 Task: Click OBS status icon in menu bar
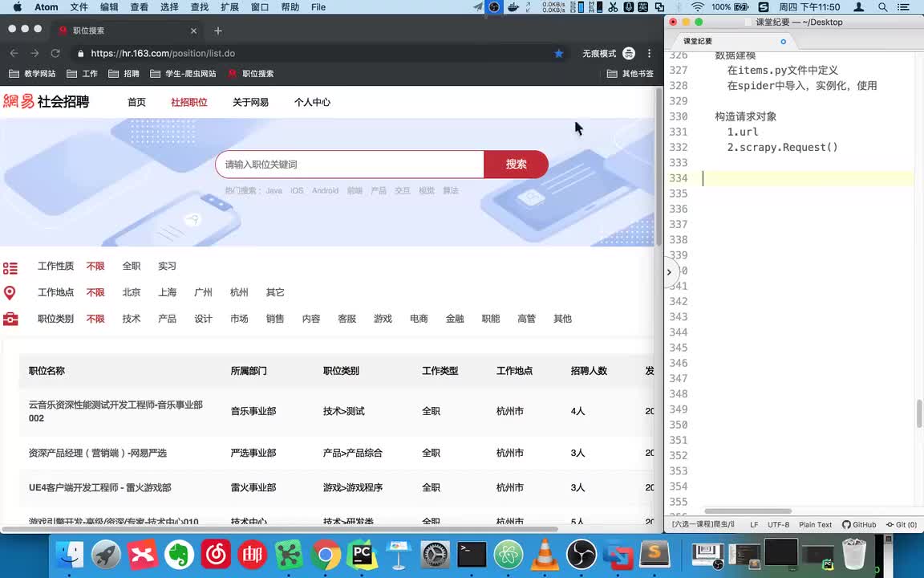click(x=494, y=7)
